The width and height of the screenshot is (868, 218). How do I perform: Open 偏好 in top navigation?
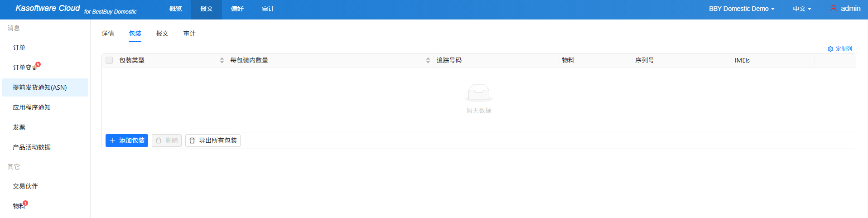(x=237, y=9)
